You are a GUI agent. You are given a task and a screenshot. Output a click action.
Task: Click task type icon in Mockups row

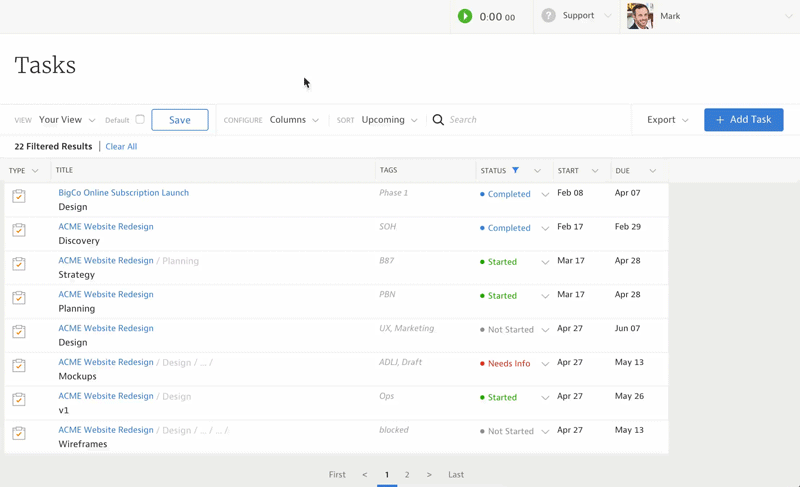[x=19, y=366]
